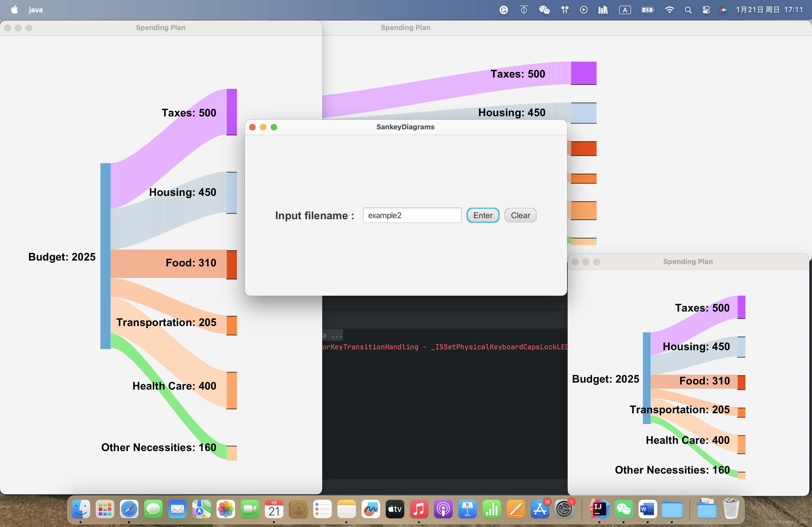Click the Grammarly icon in menu bar

(503, 10)
